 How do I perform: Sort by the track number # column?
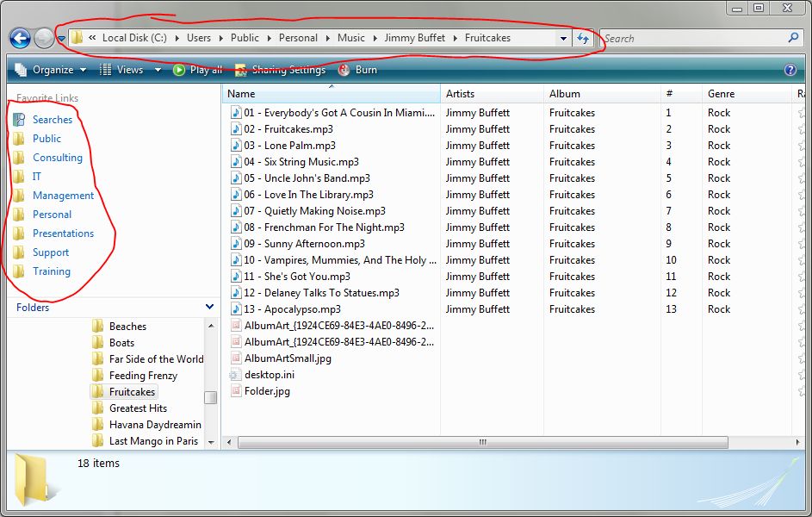click(x=681, y=94)
